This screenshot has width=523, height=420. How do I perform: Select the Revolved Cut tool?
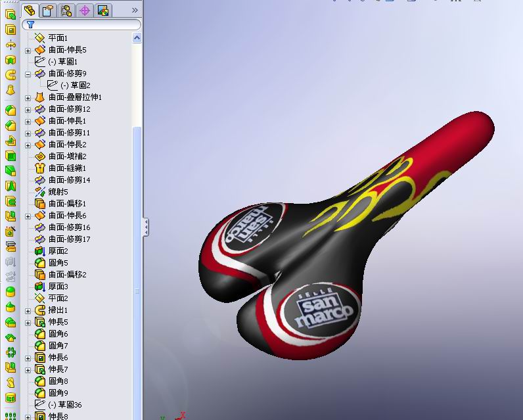pos(11,60)
